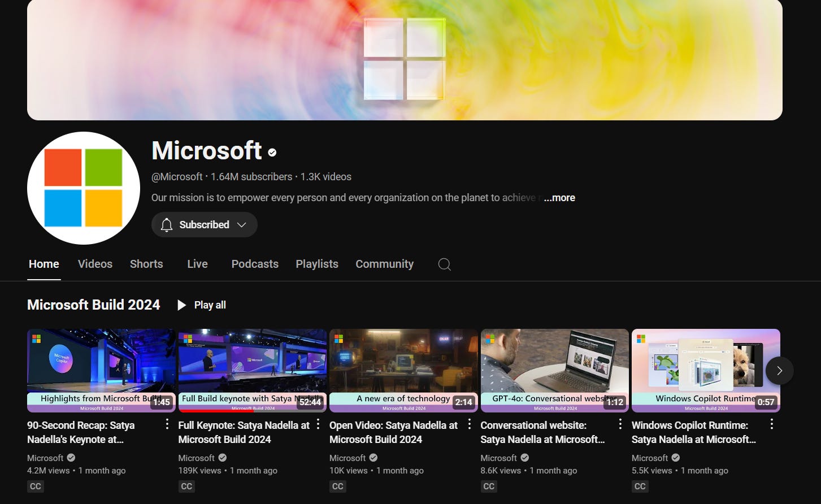Switch to the Home tab

point(44,264)
